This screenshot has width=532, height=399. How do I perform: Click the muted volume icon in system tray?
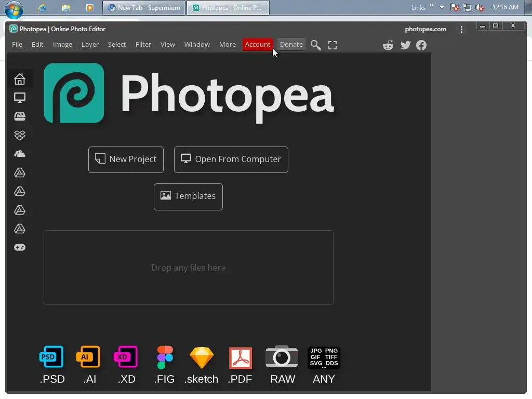pos(480,8)
